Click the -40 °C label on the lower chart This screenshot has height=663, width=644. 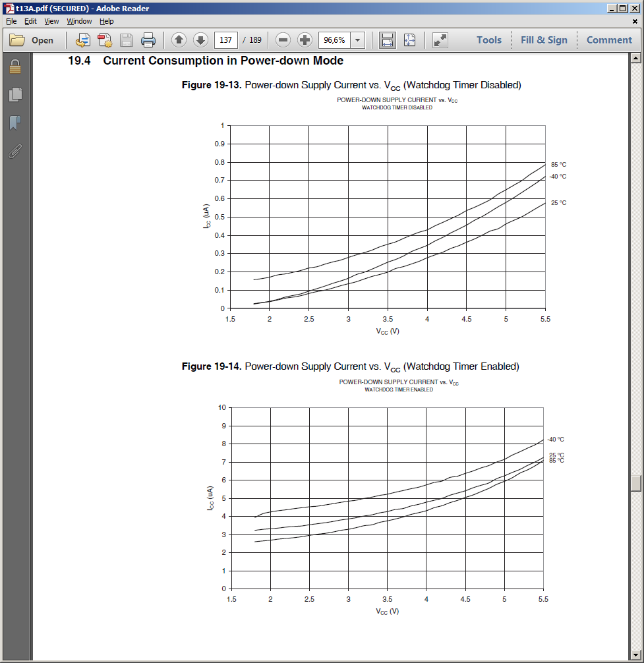pos(556,440)
